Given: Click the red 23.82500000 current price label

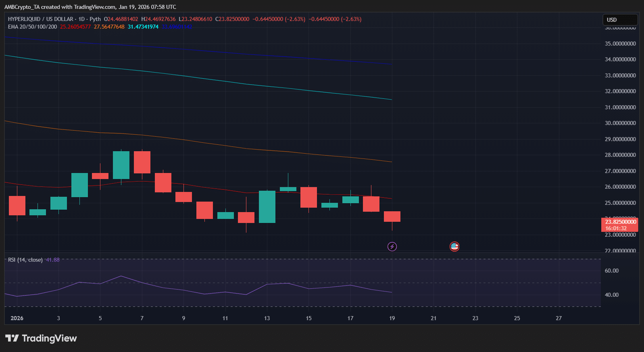Looking at the screenshot, I should pyautogui.click(x=620, y=222).
